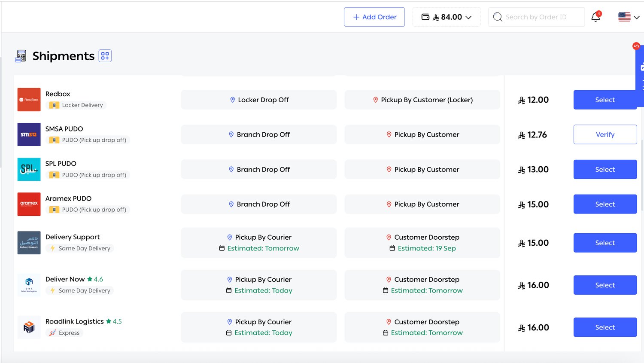Click the Locker Delivery tag on Redbox
Screen dimensions: 644x363
pyautogui.click(x=76, y=105)
